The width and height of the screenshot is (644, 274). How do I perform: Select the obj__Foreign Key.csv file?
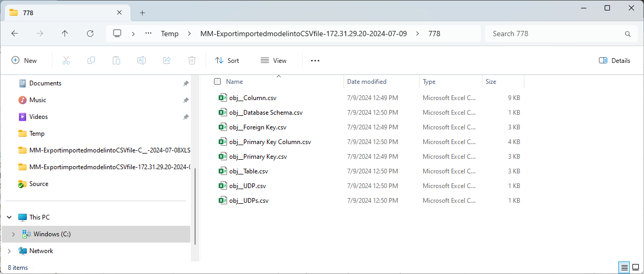click(x=257, y=127)
